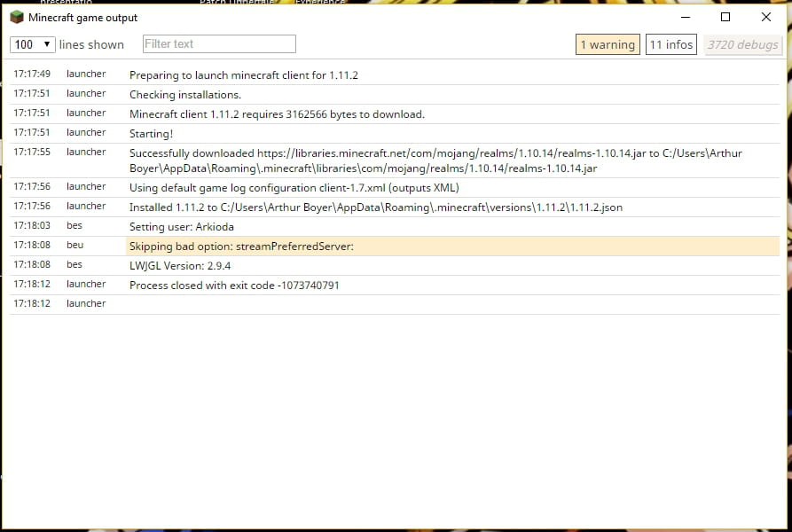This screenshot has height=532, width=792.
Task: Maximize the Minecraft game output window
Action: tap(725, 17)
